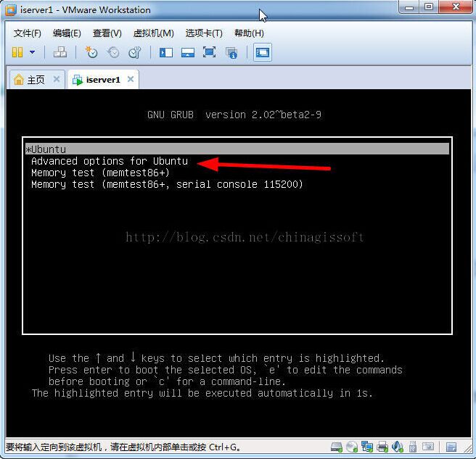476x459 pixels.
Task: Open the 虚拟机(M) menu
Action: coord(153,33)
